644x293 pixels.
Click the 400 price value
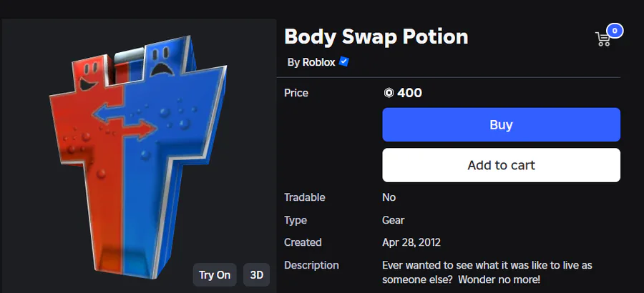click(x=409, y=93)
